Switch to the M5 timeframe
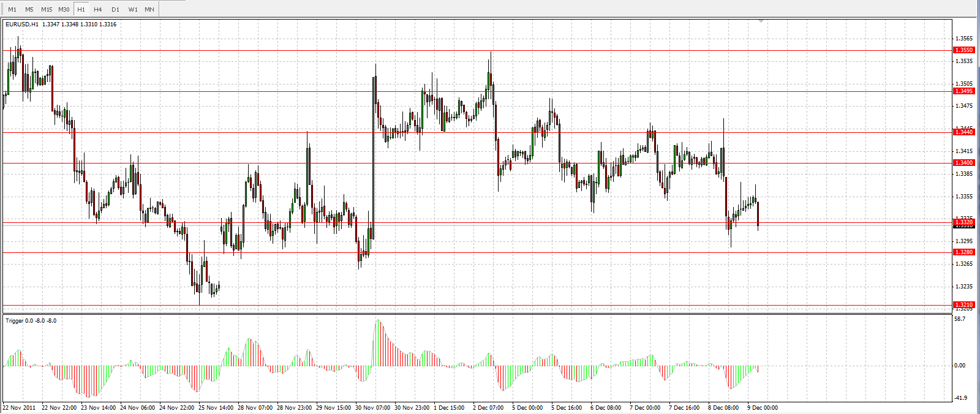The height and width of the screenshot is (414, 980). (29, 9)
